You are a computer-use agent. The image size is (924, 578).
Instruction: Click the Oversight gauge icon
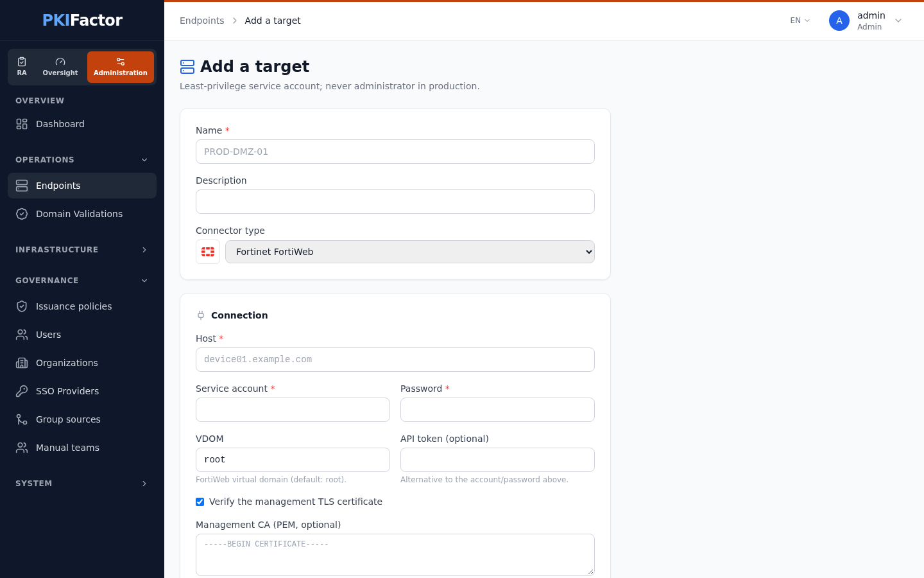click(x=60, y=62)
